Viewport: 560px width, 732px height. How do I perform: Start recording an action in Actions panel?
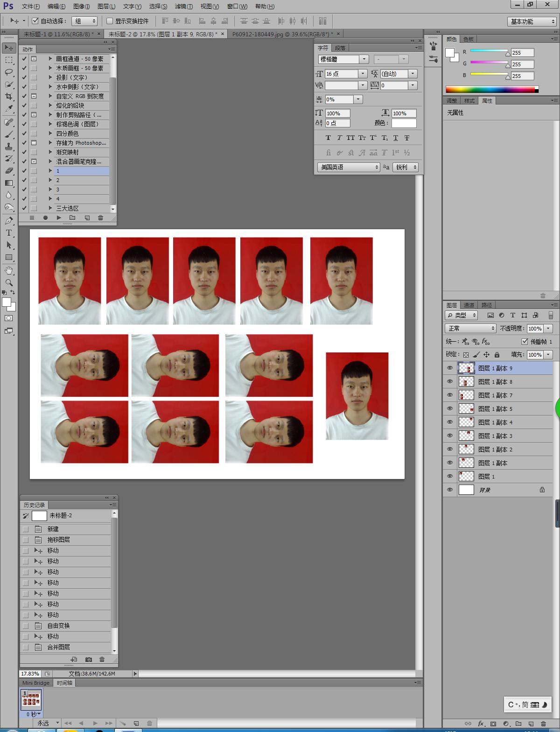click(45, 218)
